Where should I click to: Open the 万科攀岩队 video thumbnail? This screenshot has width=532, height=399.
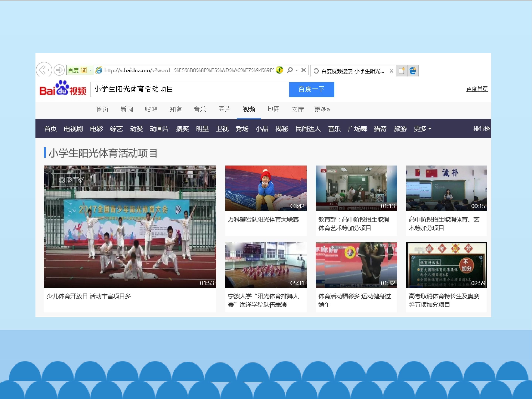tap(266, 188)
